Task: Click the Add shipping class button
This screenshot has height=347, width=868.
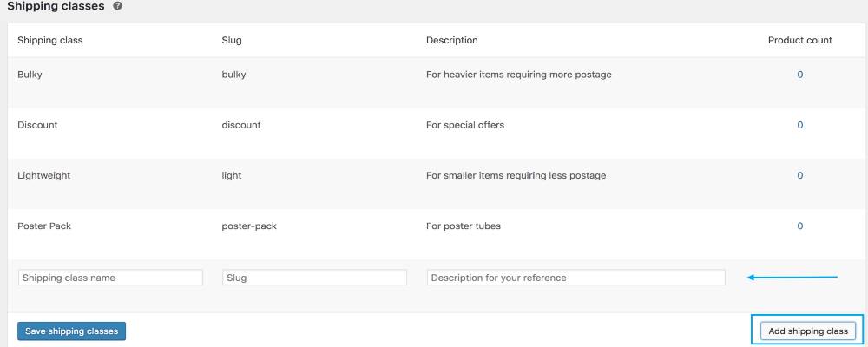Action: (807, 331)
